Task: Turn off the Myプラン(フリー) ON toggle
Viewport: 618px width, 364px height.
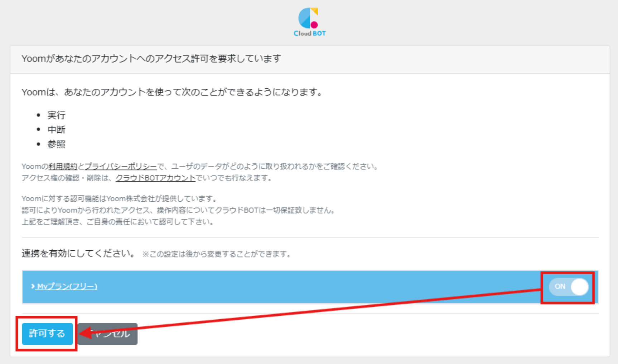Action: (569, 287)
